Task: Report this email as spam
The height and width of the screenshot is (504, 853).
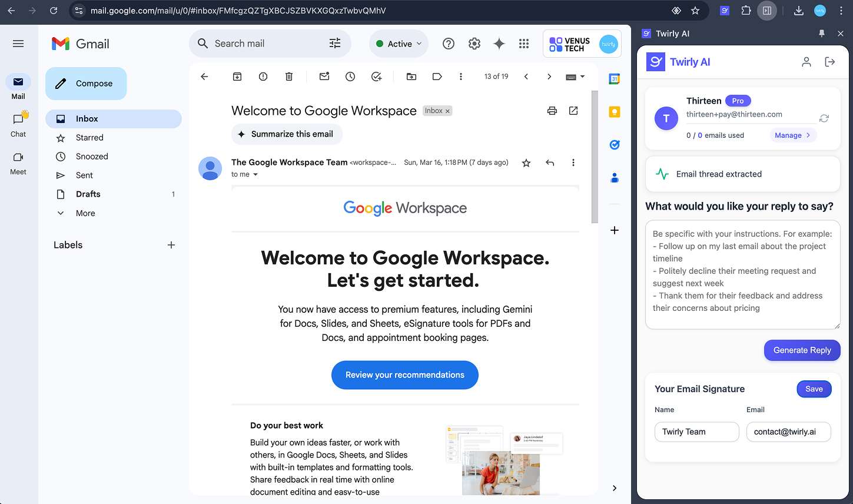Action: tap(263, 77)
